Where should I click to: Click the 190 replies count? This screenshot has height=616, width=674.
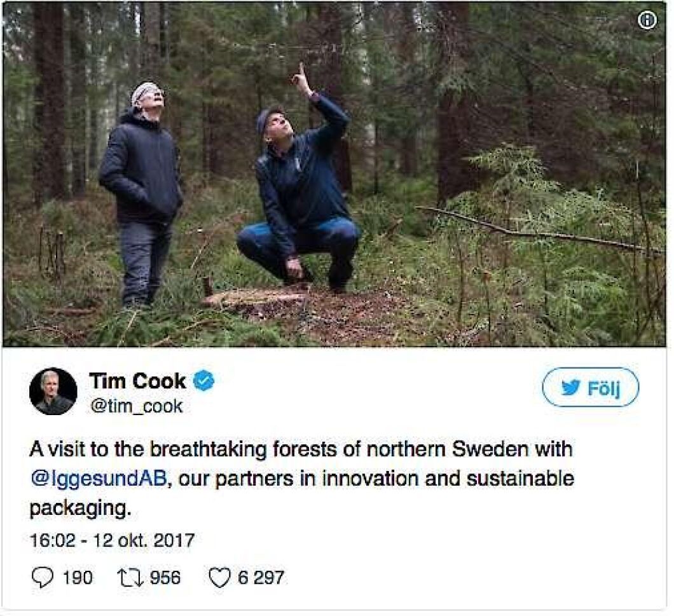coord(77,577)
